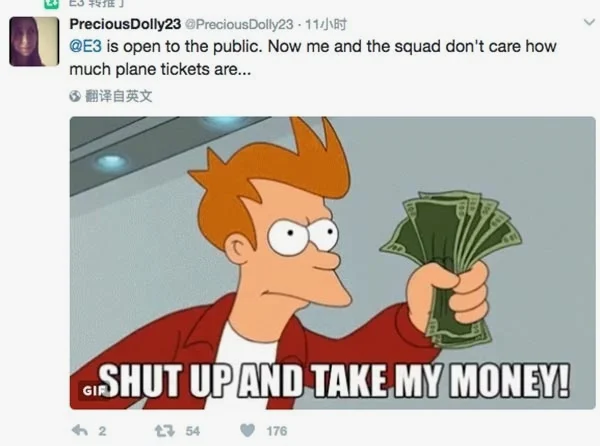600x446 pixels.
Task: Click the bold PreciousDolly23 display name
Action: [125, 24]
